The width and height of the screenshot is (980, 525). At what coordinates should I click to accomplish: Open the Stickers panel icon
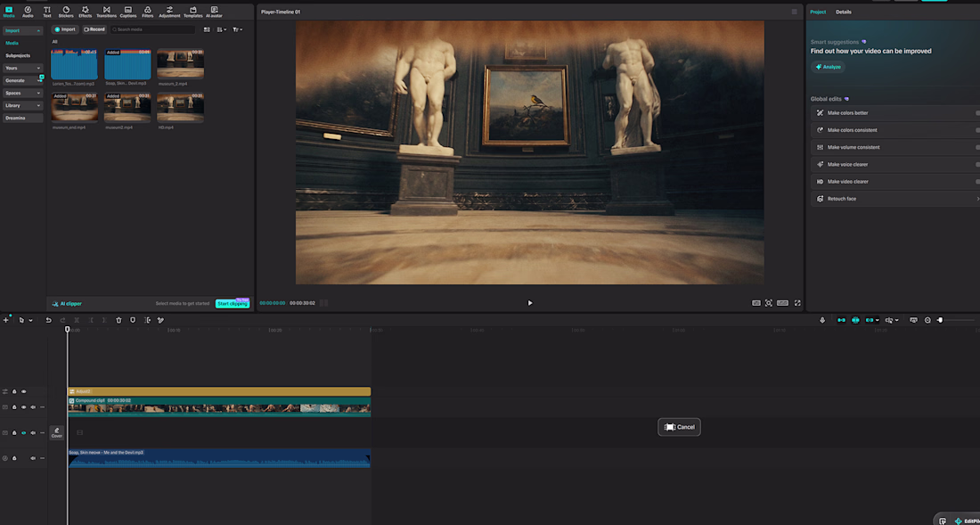(66, 12)
